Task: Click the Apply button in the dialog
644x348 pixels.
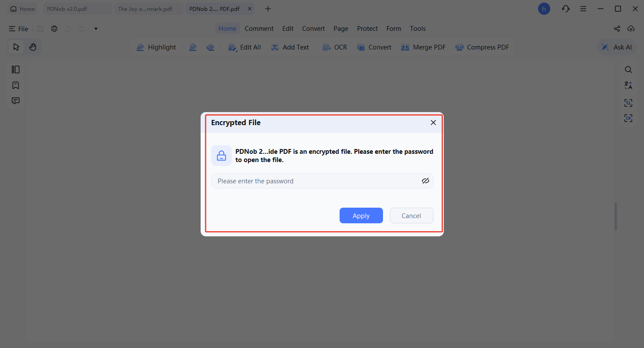Action: click(361, 215)
